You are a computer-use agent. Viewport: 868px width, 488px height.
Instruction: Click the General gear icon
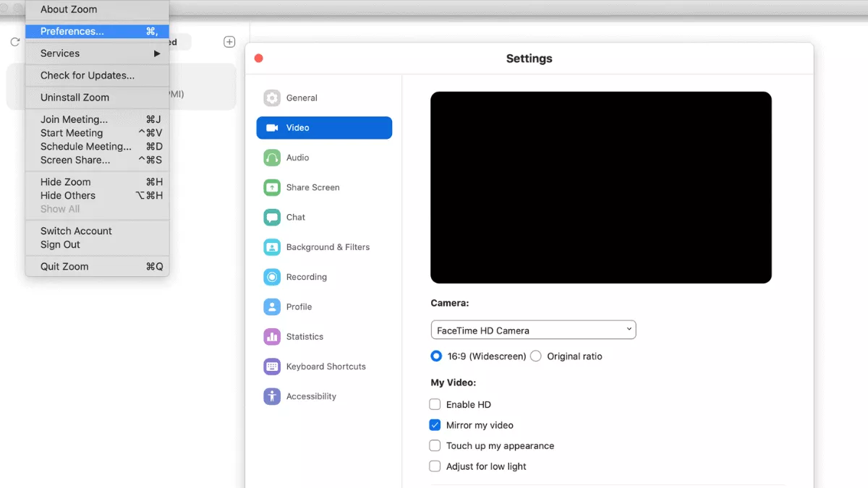tap(272, 98)
